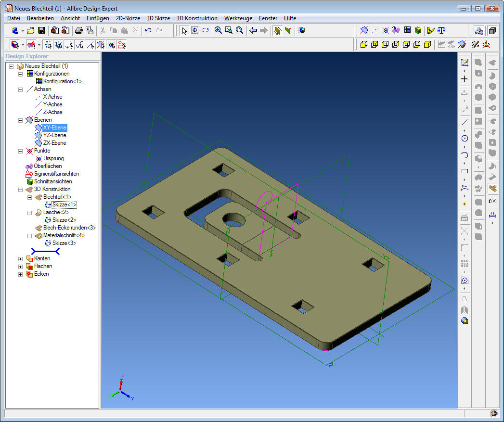504x422 pixels.
Task: Collapse the Achsen tree node
Action: click(x=20, y=90)
